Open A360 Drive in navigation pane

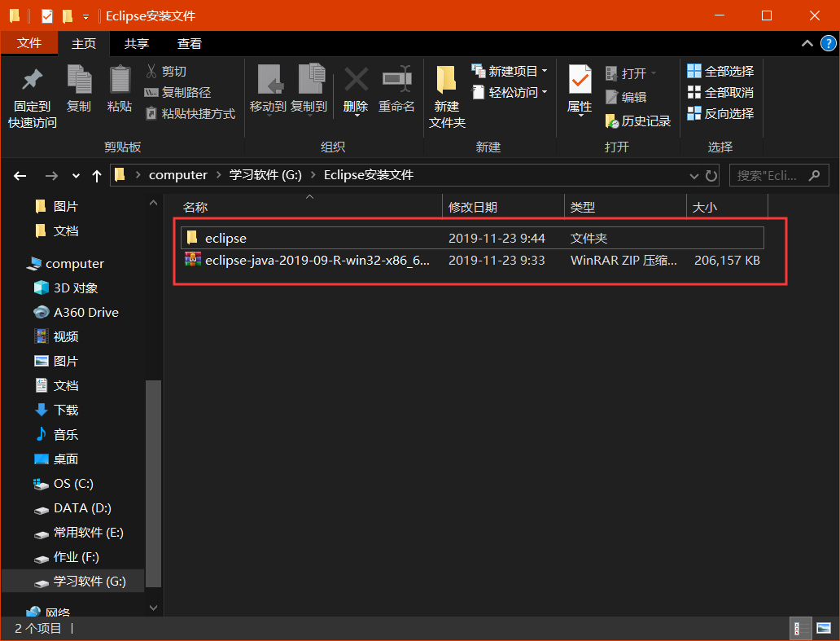pos(76,313)
